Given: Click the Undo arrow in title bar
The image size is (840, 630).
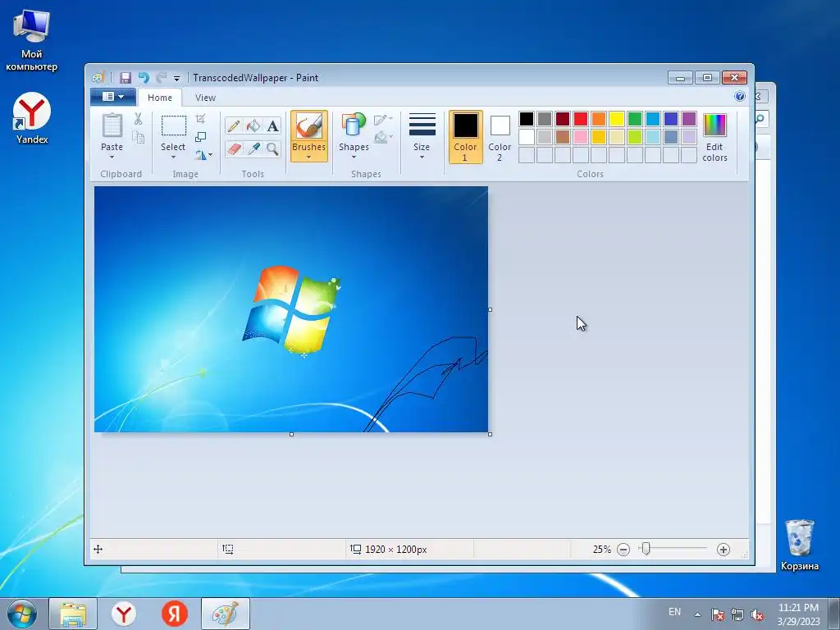Looking at the screenshot, I should click(x=144, y=78).
